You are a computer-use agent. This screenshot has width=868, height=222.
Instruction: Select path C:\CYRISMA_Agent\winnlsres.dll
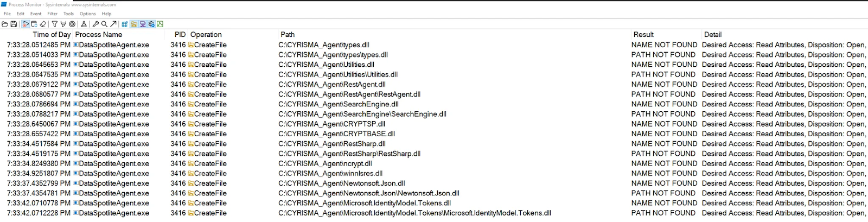pyautogui.click(x=330, y=173)
